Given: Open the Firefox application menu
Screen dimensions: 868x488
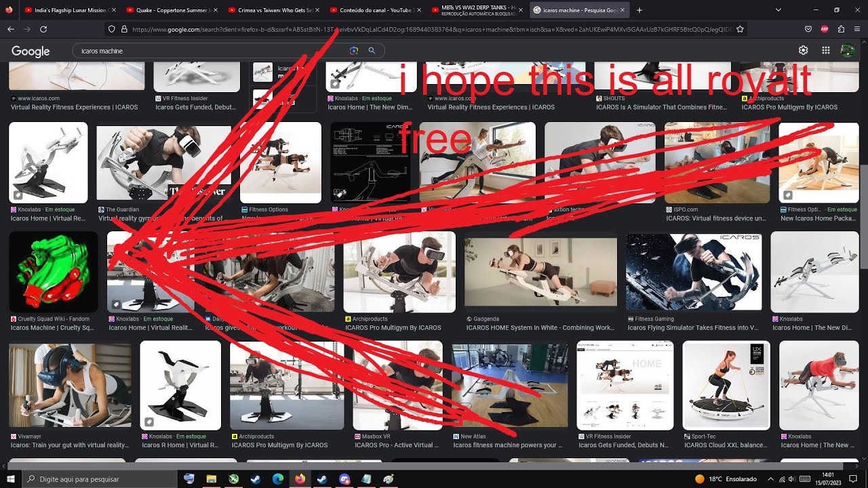Looking at the screenshot, I should coord(858,29).
